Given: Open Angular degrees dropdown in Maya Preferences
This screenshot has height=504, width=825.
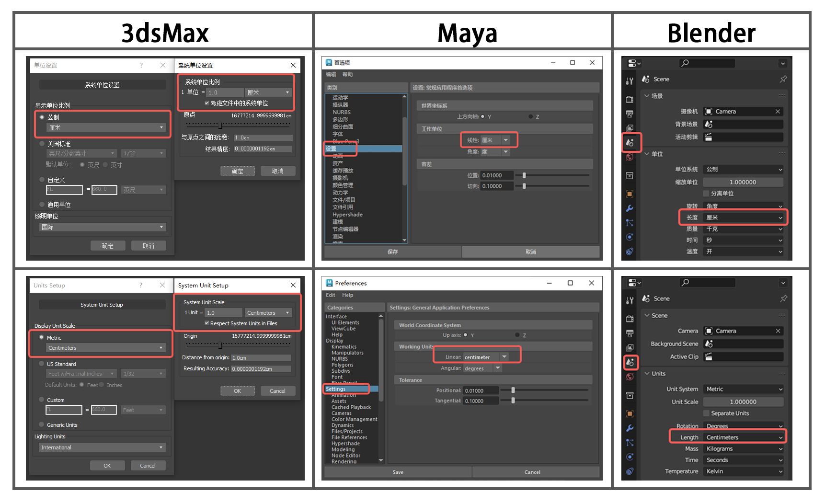Looking at the screenshot, I should tap(482, 368).
